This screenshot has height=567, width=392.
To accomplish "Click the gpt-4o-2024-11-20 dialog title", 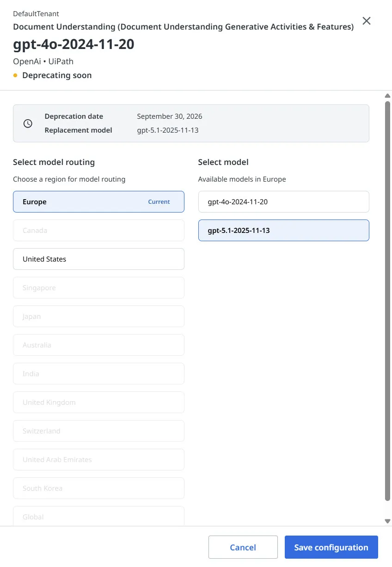I will tap(73, 44).
